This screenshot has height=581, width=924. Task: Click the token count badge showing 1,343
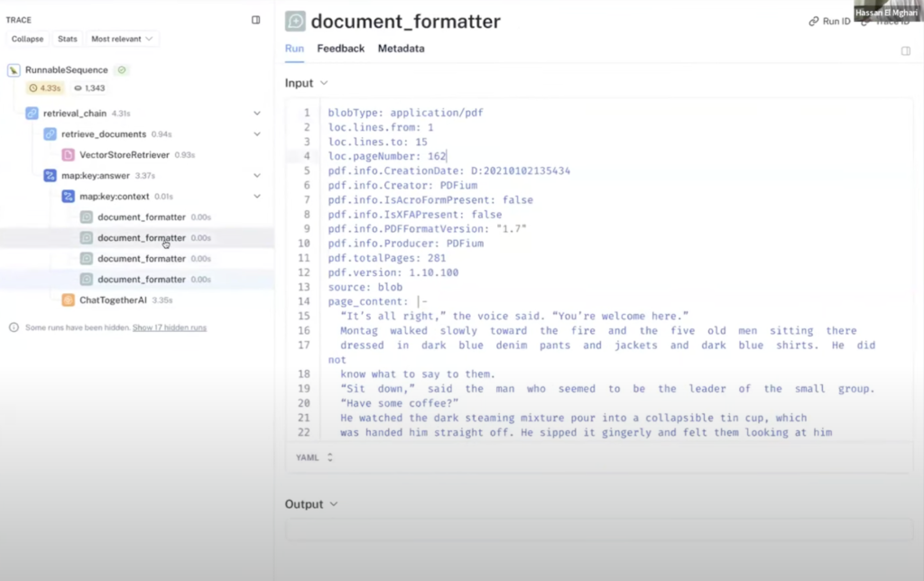89,88
